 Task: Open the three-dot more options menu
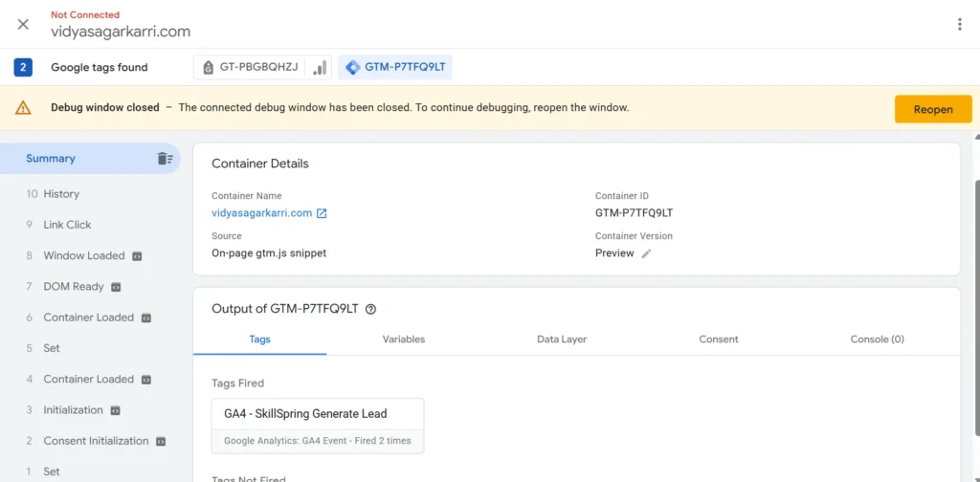click(959, 24)
